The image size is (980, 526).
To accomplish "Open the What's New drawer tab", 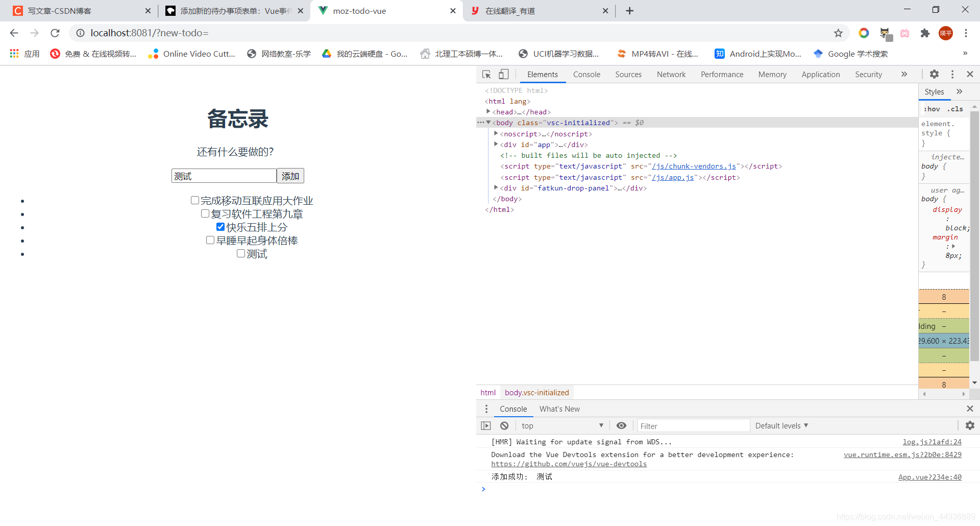I will point(559,409).
